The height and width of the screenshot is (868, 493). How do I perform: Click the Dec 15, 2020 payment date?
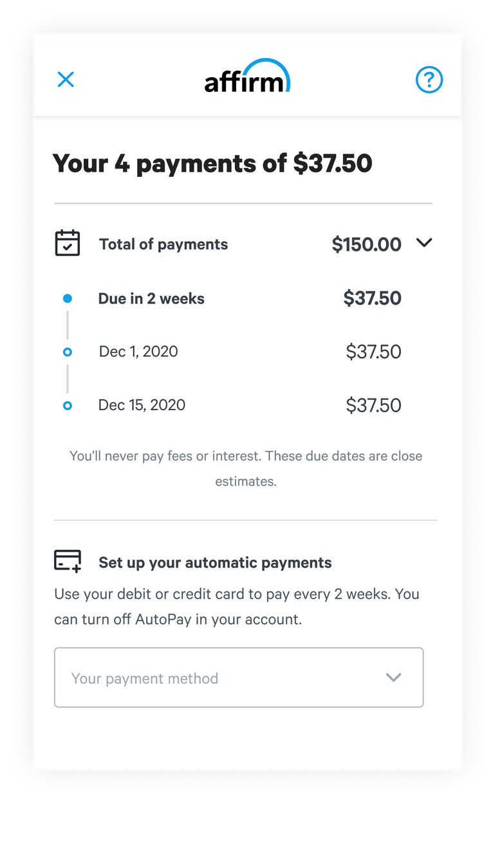(142, 405)
